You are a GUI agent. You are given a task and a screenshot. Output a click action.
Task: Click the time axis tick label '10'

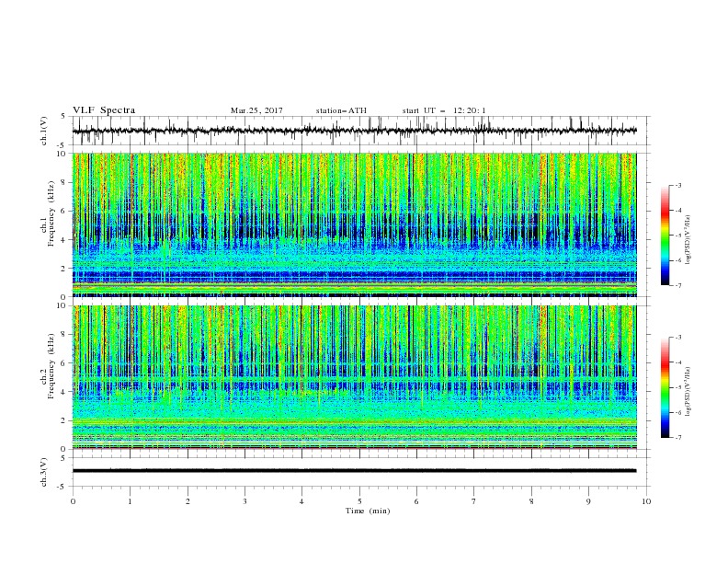(x=646, y=501)
